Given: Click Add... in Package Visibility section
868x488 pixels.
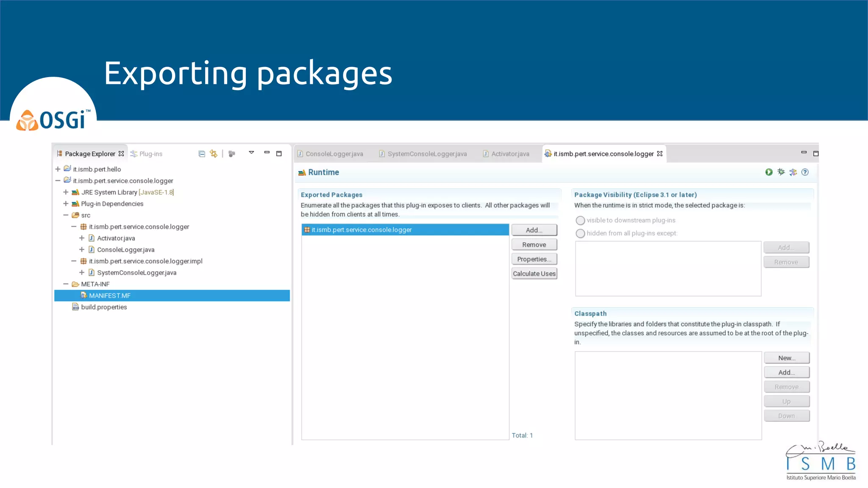Looking at the screenshot, I should 786,247.
